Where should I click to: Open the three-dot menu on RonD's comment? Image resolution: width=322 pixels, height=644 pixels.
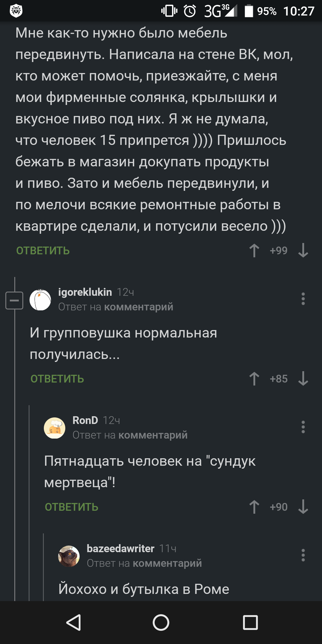tap(303, 427)
